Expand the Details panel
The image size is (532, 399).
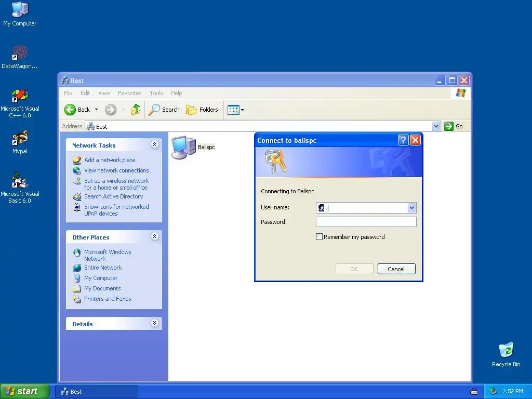(x=154, y=323)
